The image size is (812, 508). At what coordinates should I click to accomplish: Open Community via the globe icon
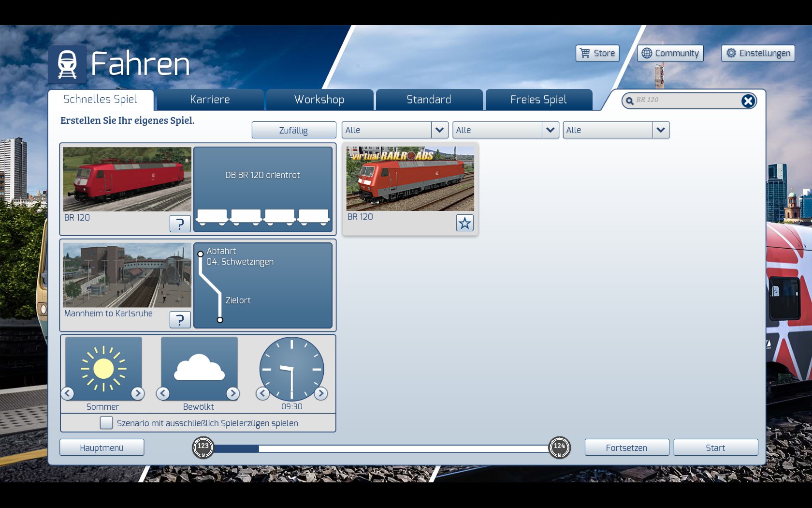pos(647,53)
